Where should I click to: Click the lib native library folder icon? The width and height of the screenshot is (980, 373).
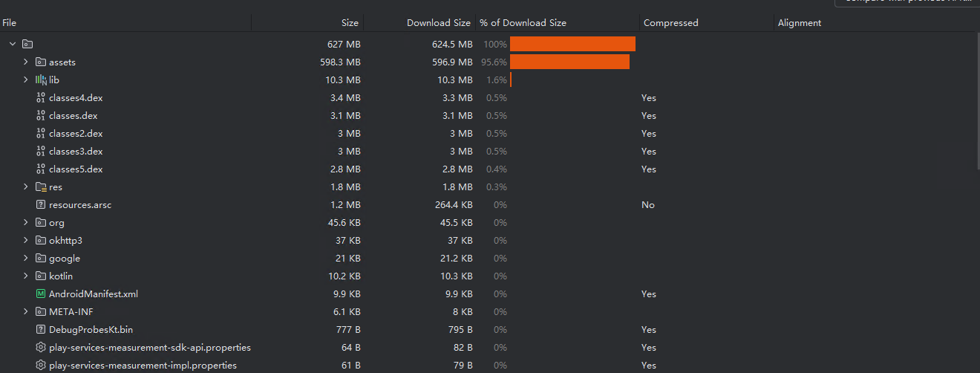point(41,80)
